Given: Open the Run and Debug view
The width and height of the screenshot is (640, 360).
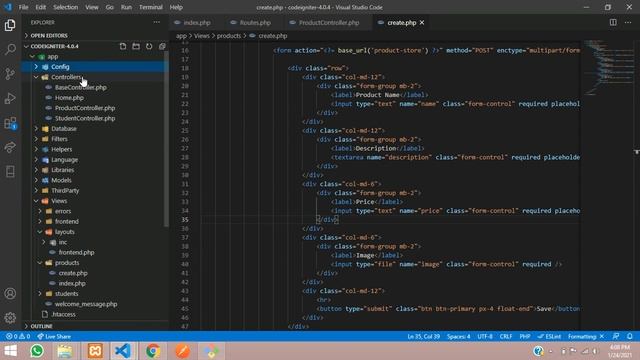Looking at the screenshot, I should [x=10, y=98].
